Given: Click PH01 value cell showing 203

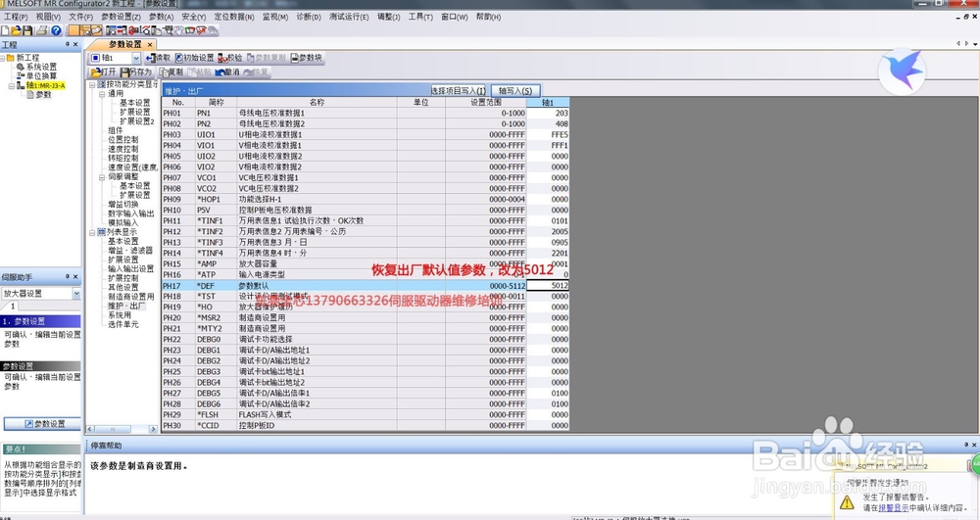Looking at the screenshot, I should (548, 113).
